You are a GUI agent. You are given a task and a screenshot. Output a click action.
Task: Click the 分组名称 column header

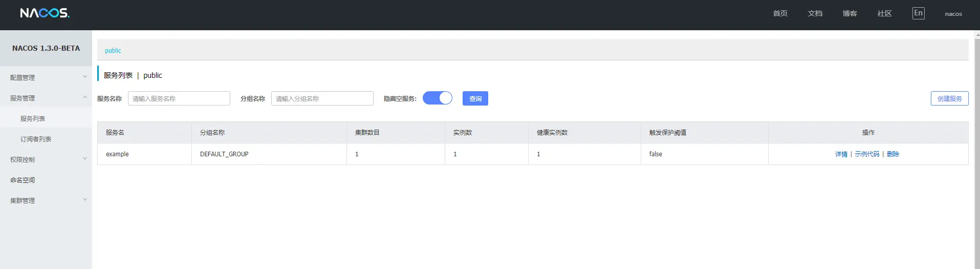pyautogui.click(x=269, y=132)
